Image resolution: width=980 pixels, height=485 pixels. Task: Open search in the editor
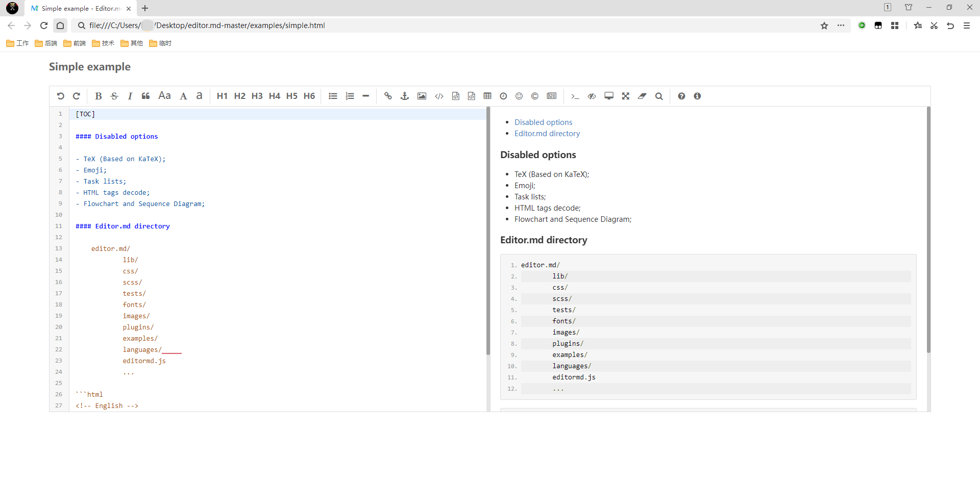(659, 96)
